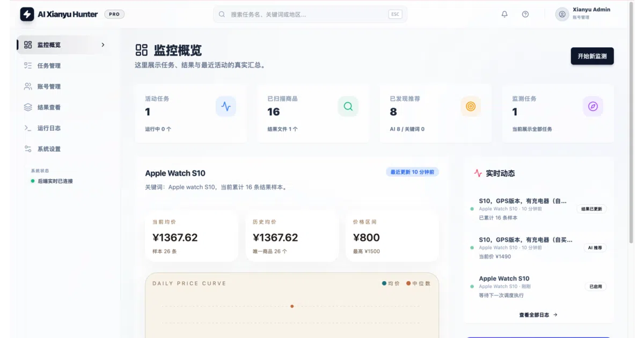
Task: Click the PRO badge
Action: 114,14
